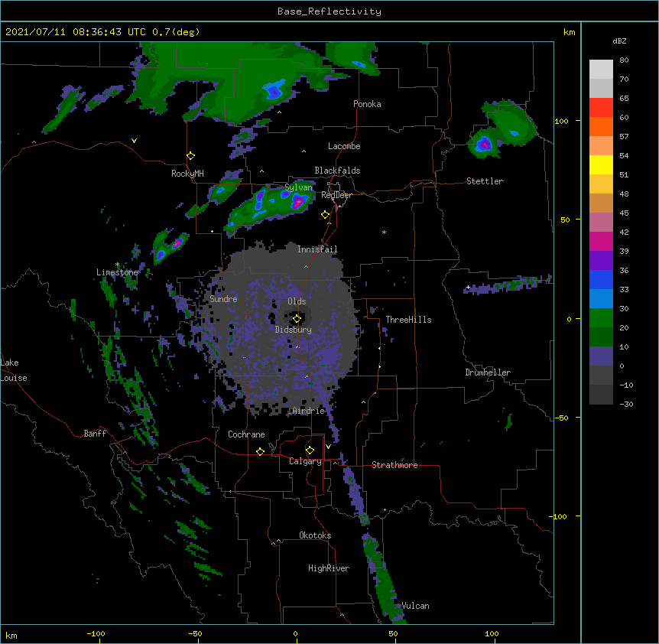Click the ThreeHills label
659x644 pixels.
408,320
